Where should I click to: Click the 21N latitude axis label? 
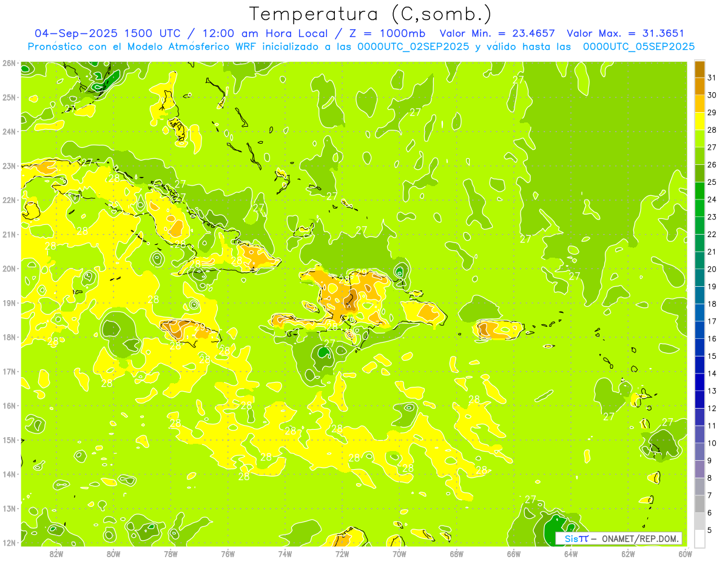9,235
